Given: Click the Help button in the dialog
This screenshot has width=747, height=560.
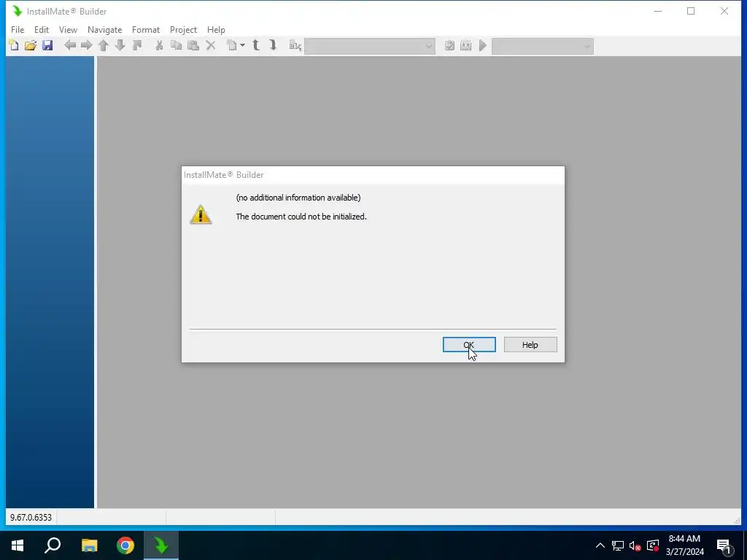Looking at the screenshot, I should (x=530, y=345).
